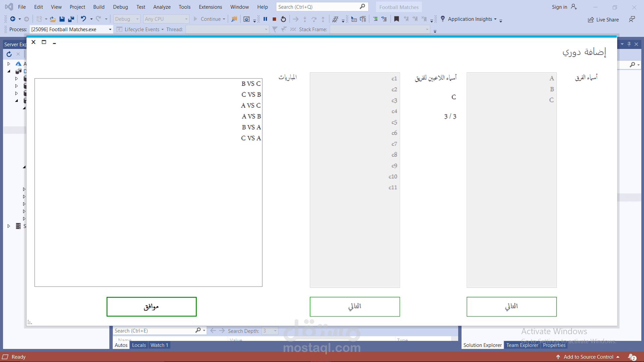Screen dimensions: 644x362
Task: Switch to the Team Explorer tab
Action: (x=522, y=345)
